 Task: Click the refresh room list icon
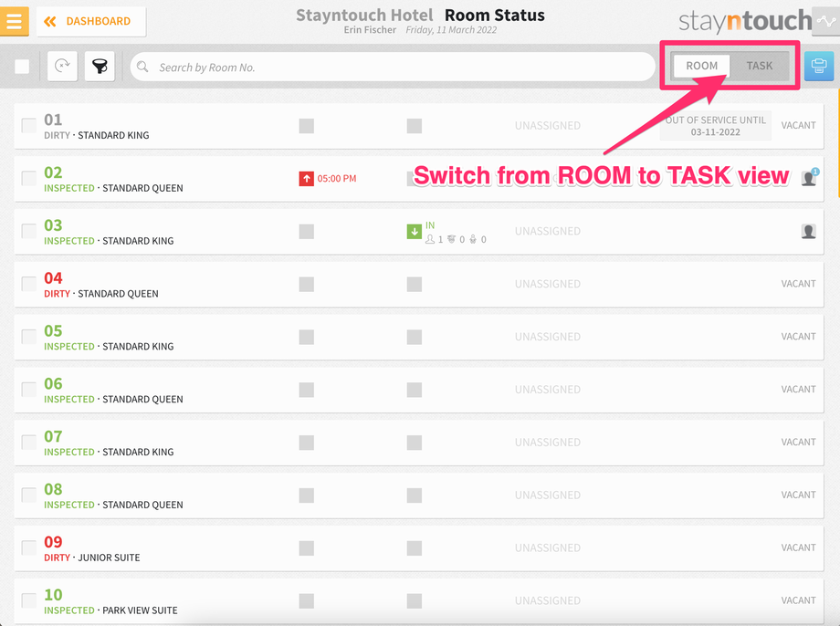(63, 67)
